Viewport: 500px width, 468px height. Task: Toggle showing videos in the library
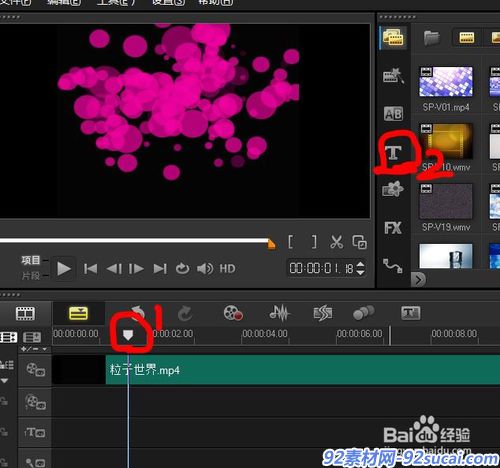click(467, 37)
